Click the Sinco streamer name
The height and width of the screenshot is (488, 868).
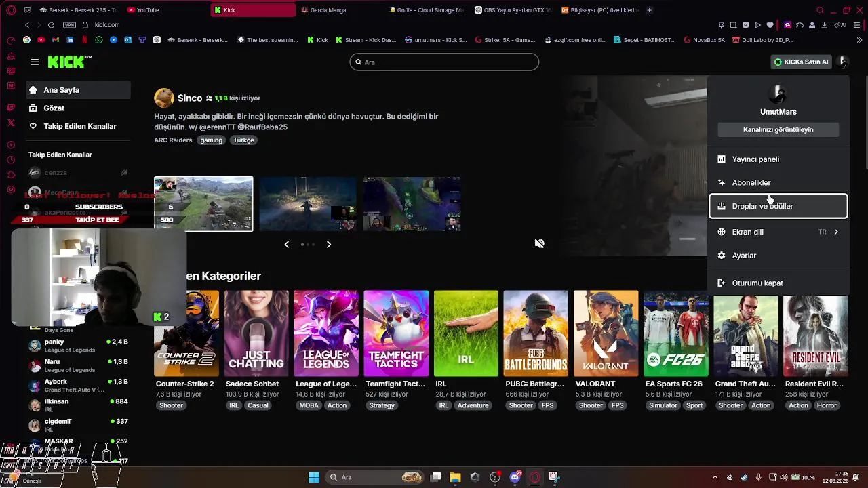(x=190, y=98)
